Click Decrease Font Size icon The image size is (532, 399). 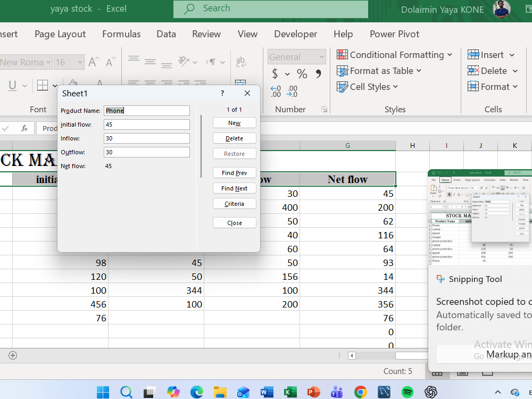110,62
